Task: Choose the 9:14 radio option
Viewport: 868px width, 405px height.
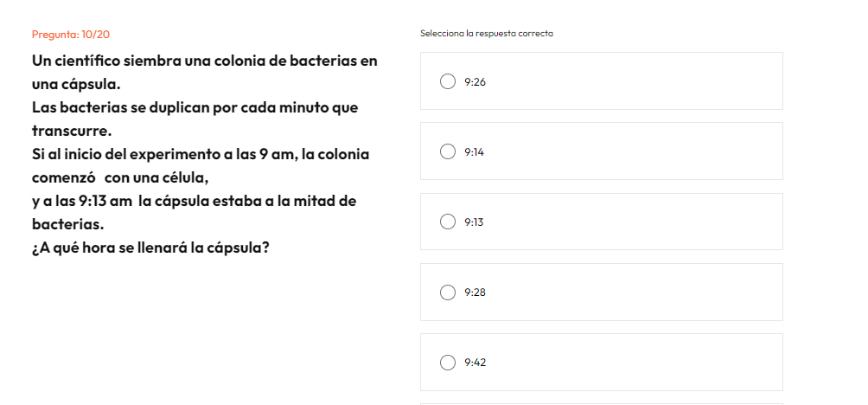Action: pos(448,151)
